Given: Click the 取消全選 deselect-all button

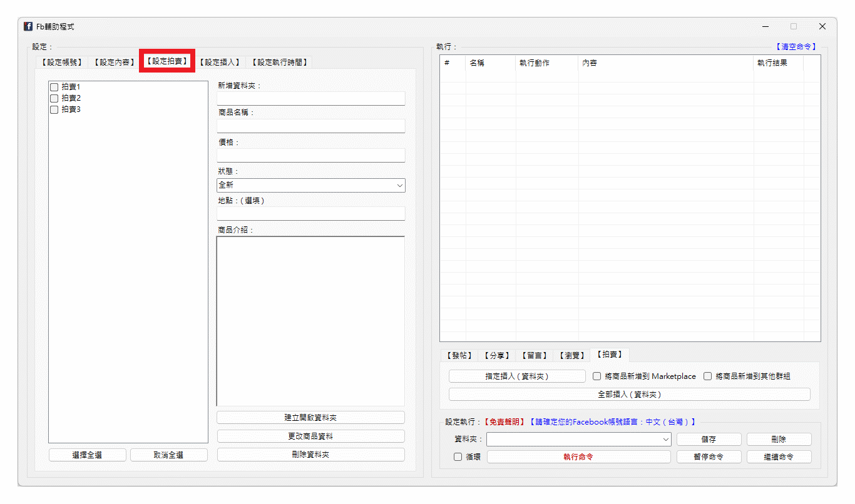Looking at the screenshot, I should click(168, 454).
